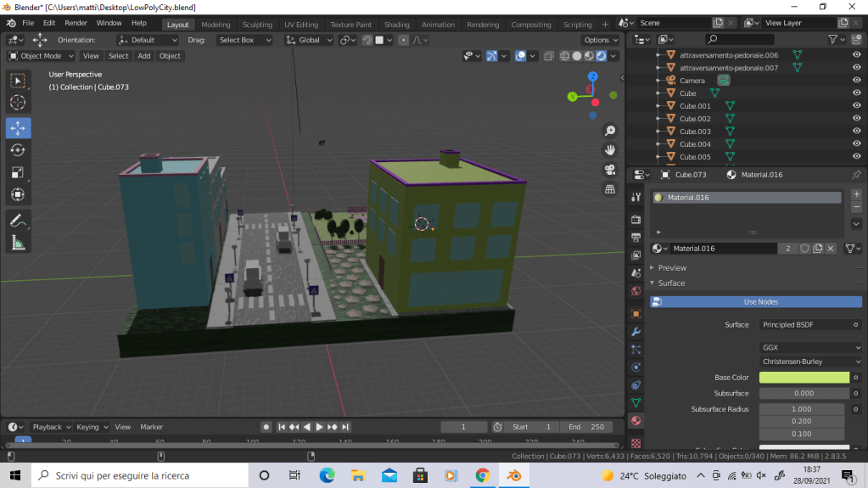The image size is (868, 488).
Task: Select the Rotate tool
Action: click(x=18, y=150)
